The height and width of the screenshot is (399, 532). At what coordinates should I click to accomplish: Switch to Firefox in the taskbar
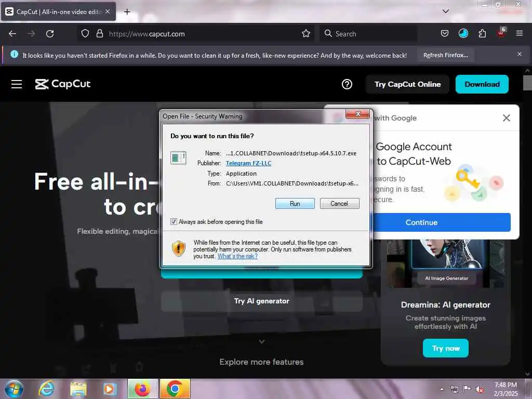(x=142, y=389)
